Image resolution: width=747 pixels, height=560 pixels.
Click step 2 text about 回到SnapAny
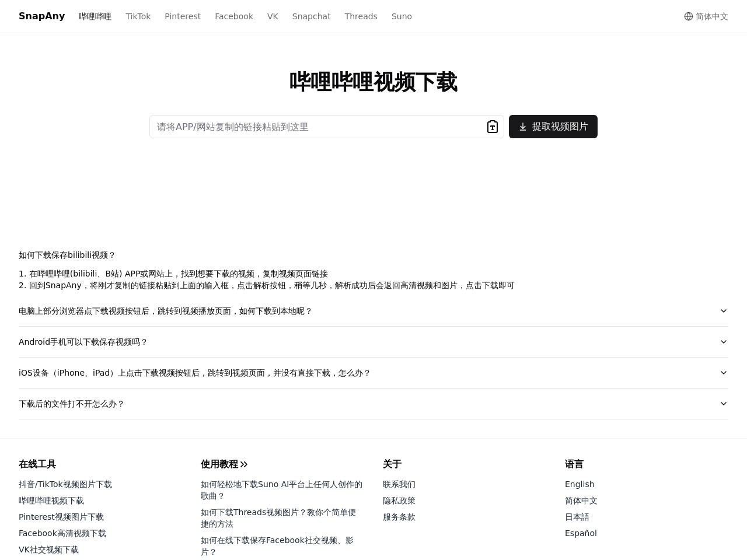coord(267,285)
